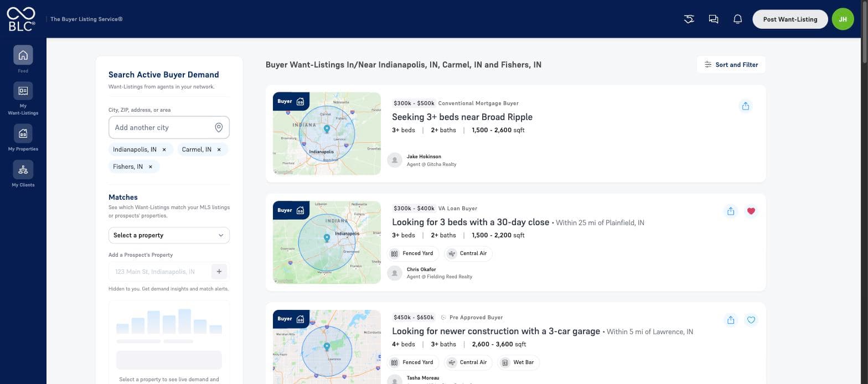The height and width of the screenshot is (384, 868).
Task: Click Buyer badge on Lawrence map
Action: [291, 319]
